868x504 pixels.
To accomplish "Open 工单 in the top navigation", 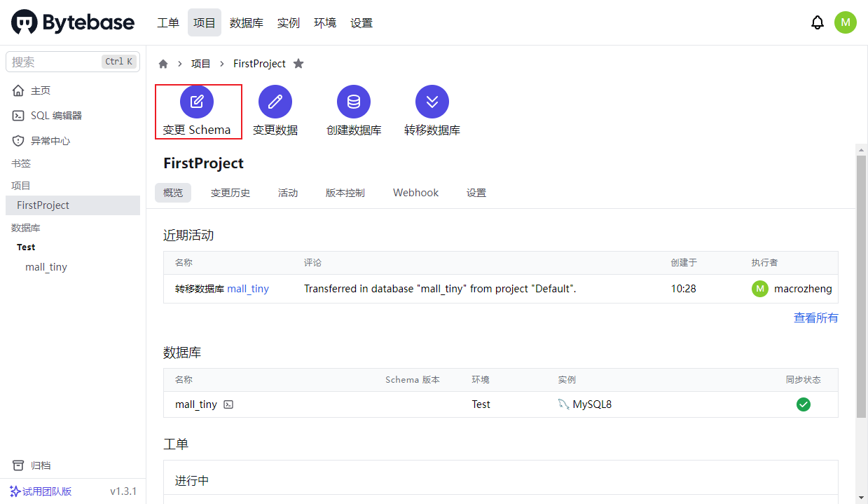I will [x=168, y=23].
